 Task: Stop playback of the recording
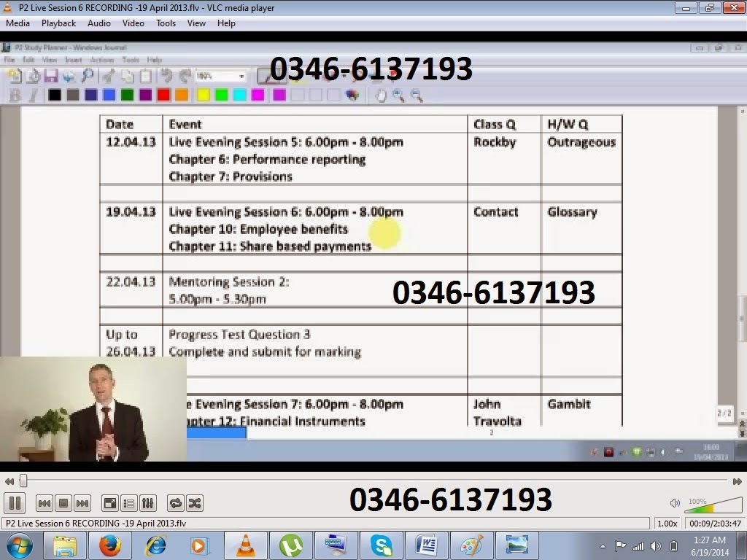point(63,503)
